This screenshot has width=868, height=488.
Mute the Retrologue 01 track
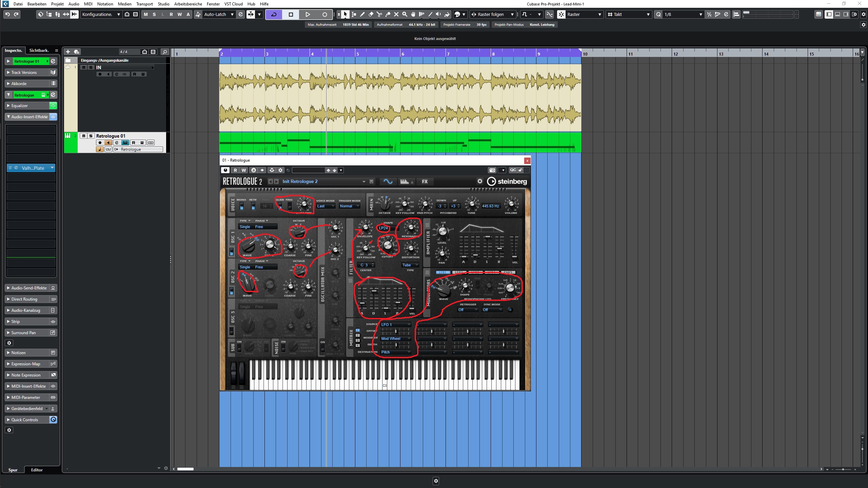(83, 136)
